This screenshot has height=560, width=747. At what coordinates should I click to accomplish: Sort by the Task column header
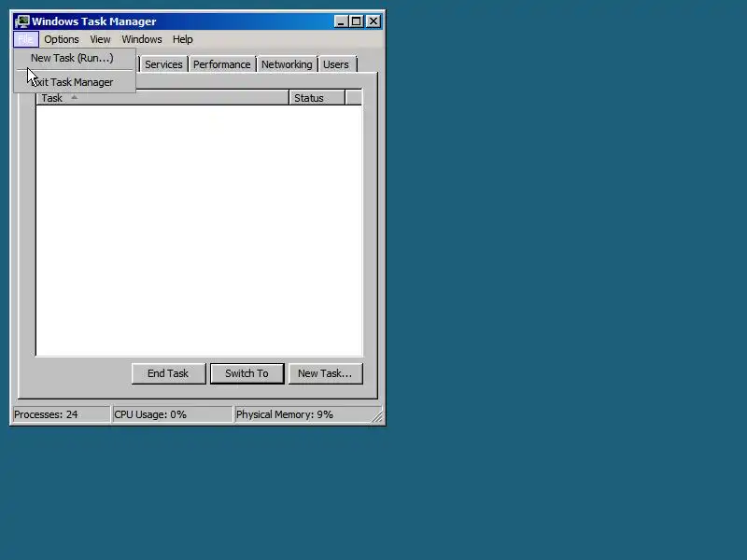(x=162, y=98)
